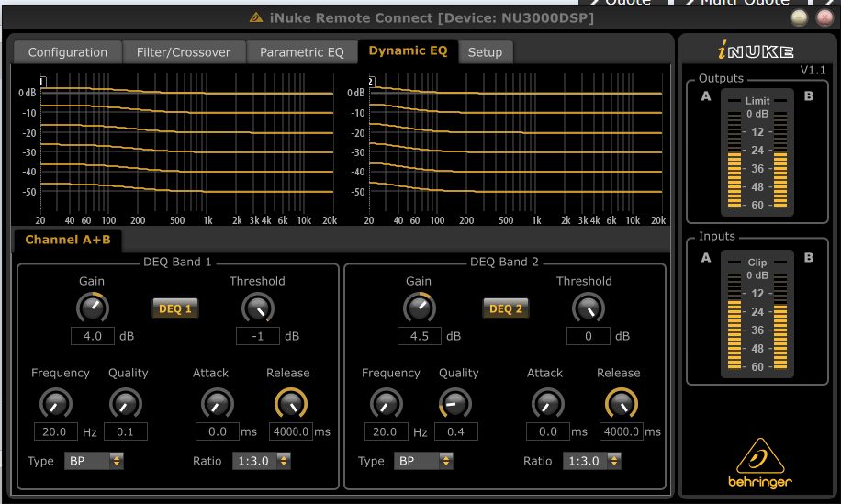Click the DEQ Band 2 Attack knob
This screenshot has height=504, width=841.
547,403
